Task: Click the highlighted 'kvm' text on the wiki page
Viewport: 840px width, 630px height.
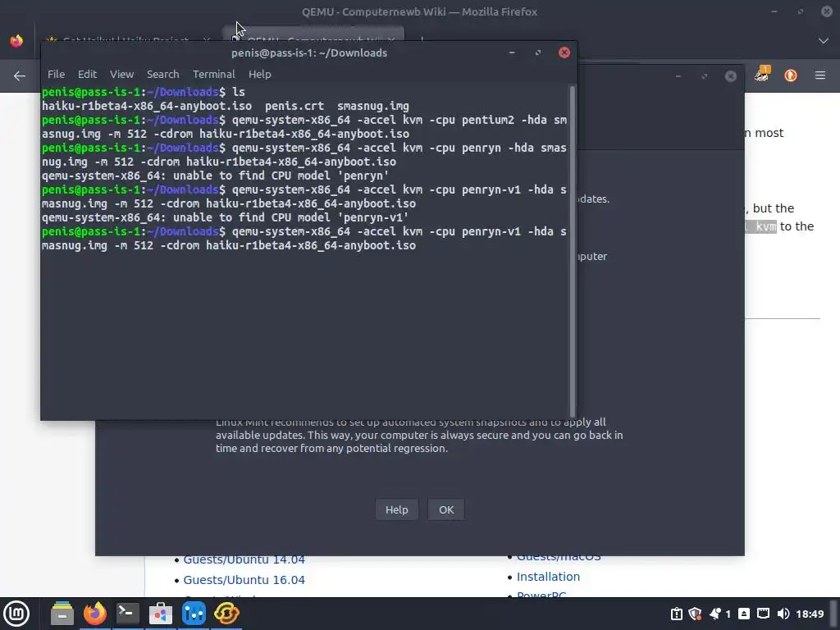Action: [x=765, y=226]
